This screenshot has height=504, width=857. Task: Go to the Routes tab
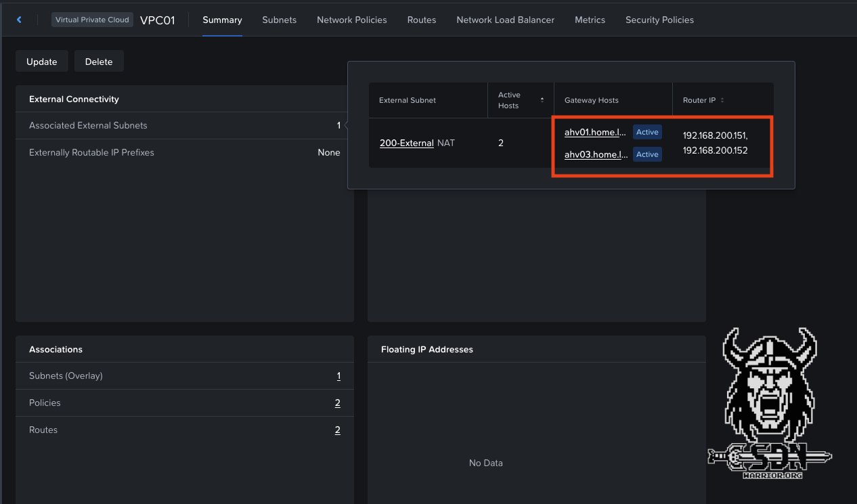(421, 20)
